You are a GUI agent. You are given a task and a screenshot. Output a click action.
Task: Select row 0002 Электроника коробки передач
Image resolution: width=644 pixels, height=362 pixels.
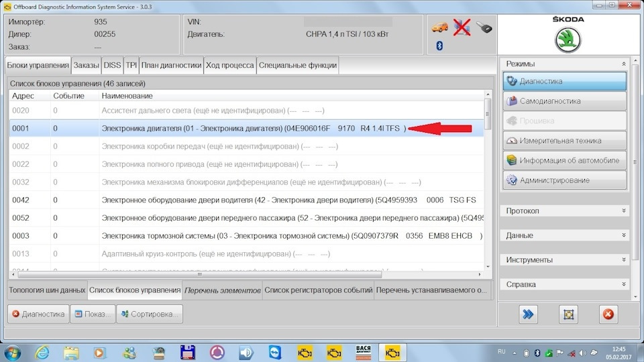pyautogui.click(x=246, y=146)
